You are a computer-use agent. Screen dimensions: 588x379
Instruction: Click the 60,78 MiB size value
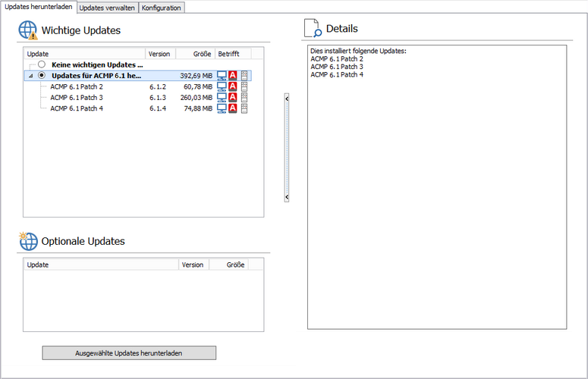[x=198, y=87]
